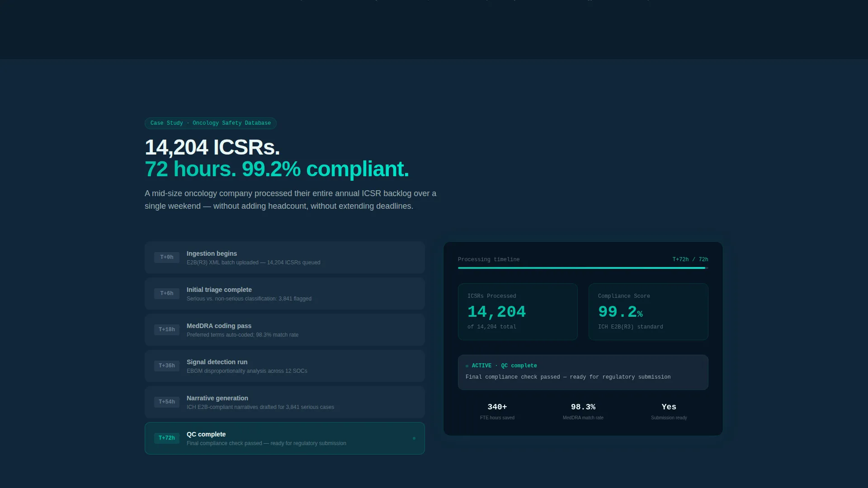Click 'of 14,204 total' caption
This screenshot has height=488, width=868.
492,327
